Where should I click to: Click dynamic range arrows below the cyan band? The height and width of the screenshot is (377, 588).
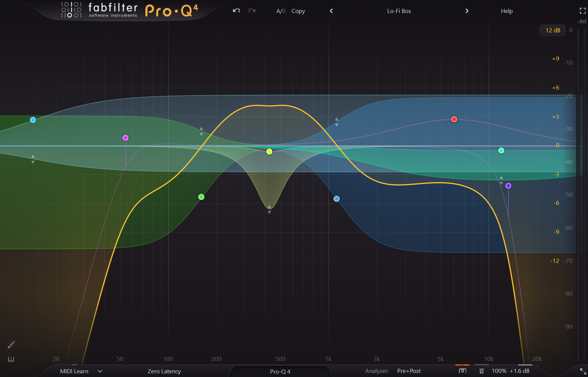pos(33,159)
